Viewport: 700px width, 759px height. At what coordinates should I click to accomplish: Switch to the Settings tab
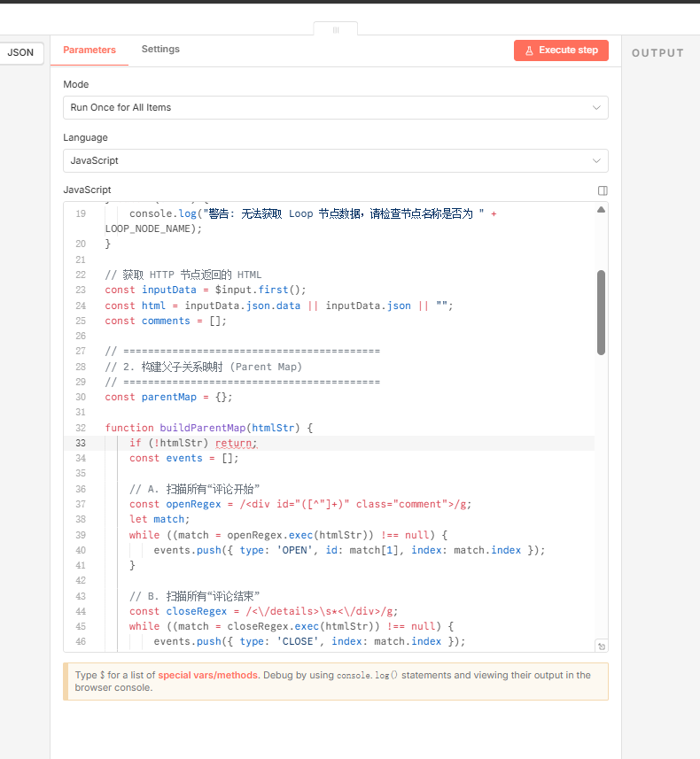(x=160, y=50)
